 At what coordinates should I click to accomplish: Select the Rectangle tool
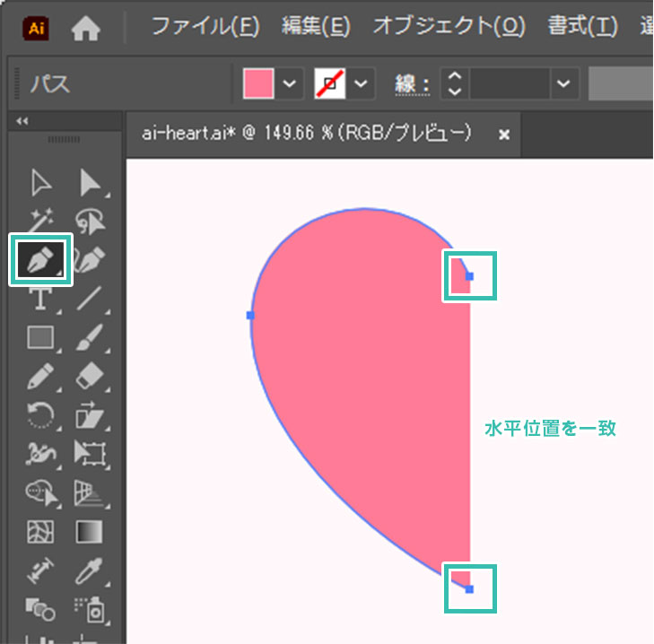40,337
